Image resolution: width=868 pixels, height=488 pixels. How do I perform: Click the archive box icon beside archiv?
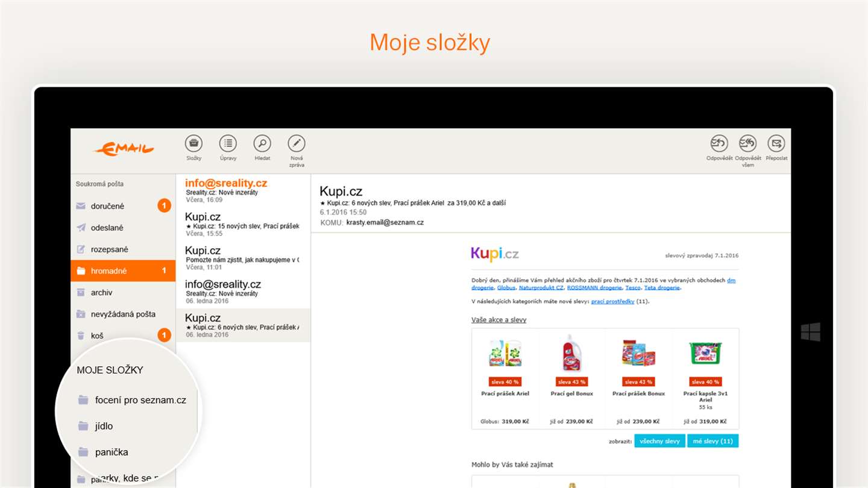tap(81, 293)
